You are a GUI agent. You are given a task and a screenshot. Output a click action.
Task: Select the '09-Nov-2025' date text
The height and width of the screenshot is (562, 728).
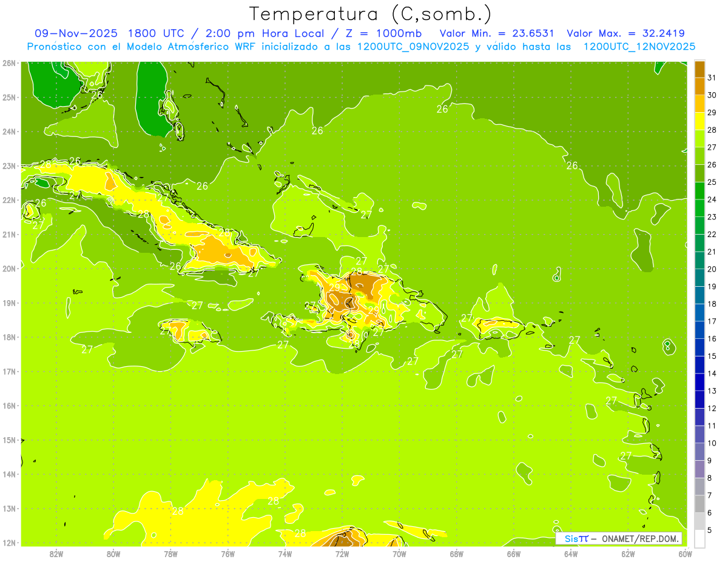pos(75,33)
